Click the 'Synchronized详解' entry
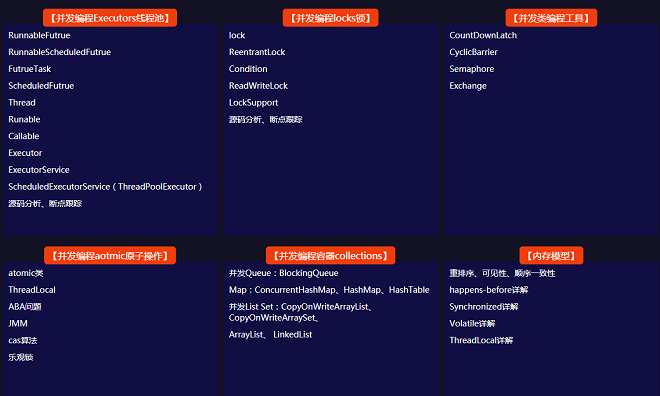Viewport: 660px width, 396px height. click(x=484, y=307)
